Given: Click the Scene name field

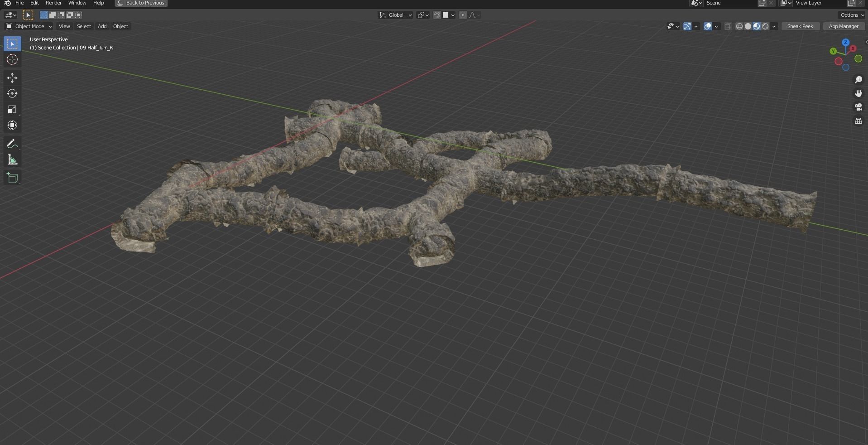Looking at the screenshot, I should [731, 3].
